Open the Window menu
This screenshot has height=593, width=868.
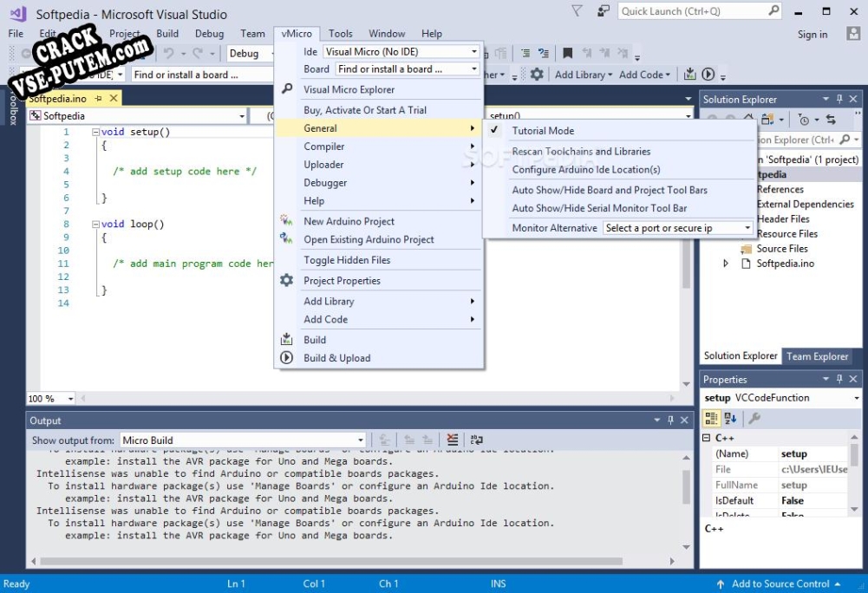point(387,33)
